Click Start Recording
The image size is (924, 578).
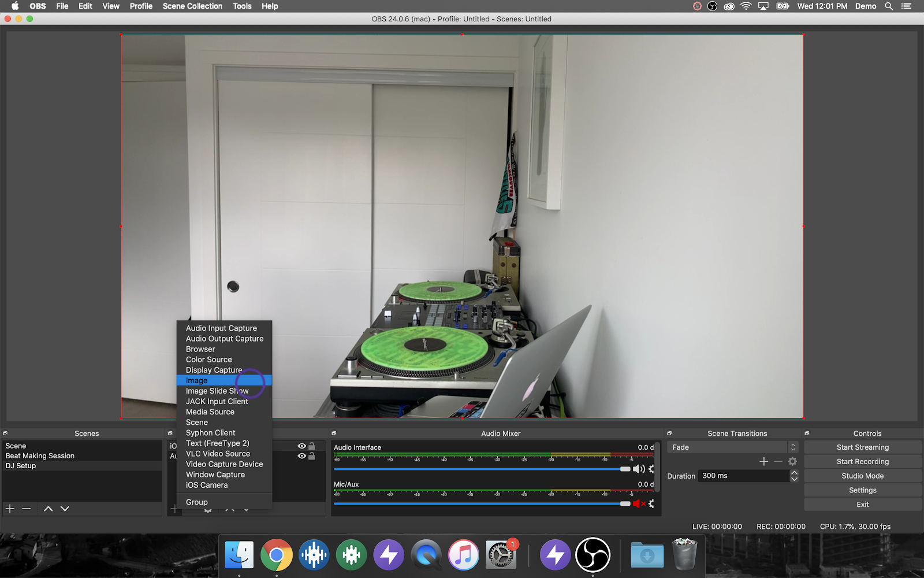pyautogui.click(x=863, y=462)
